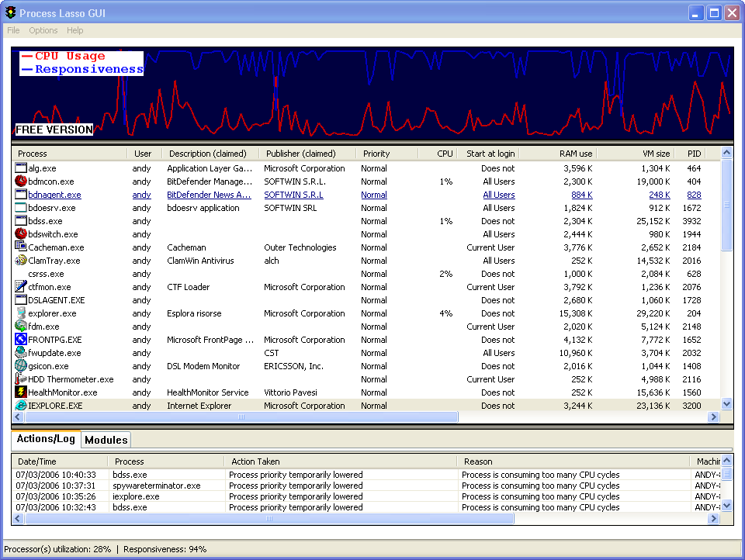Click the IEXPLORE.EXE Internet Explorer icon

pos(21,406)
